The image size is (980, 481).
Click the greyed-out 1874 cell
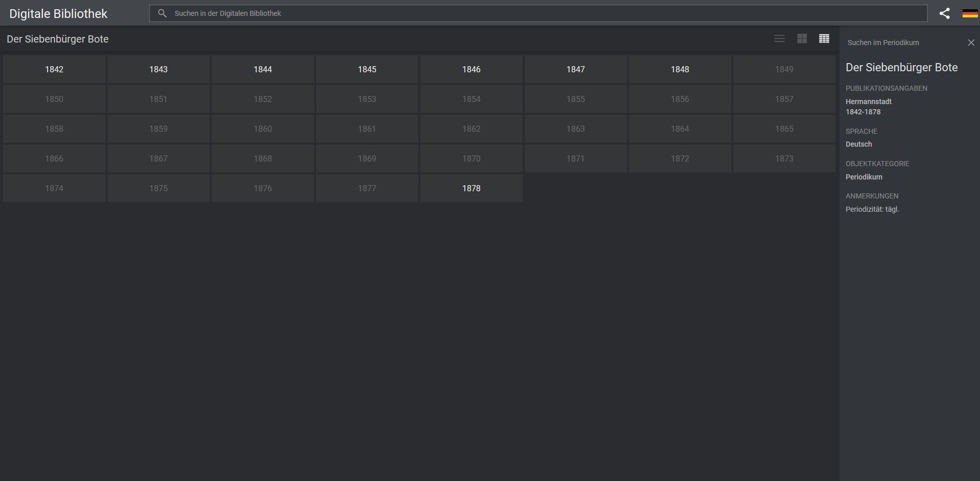pyautogui.click(x=54, y=188)
